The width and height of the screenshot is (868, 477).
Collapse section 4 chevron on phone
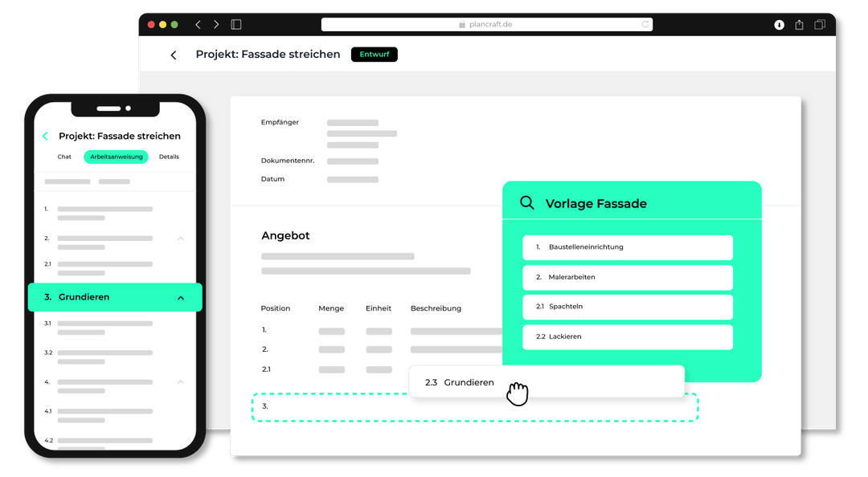(181, 382)
